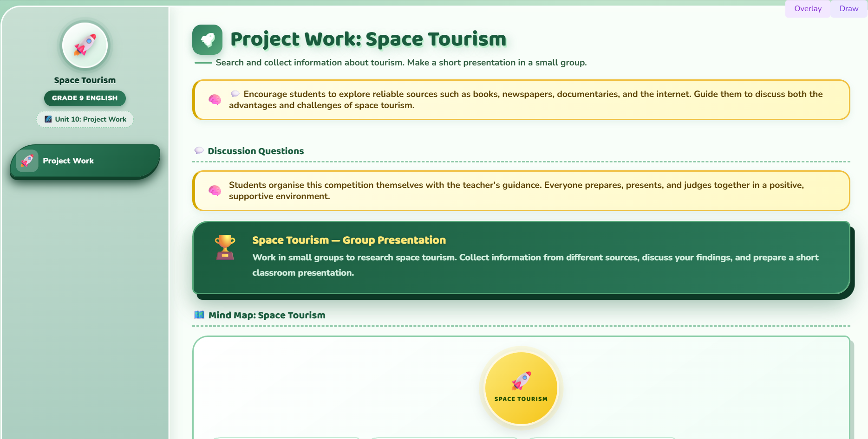
Task: Click the subtitle about collecting tourism information
Action: click(401, 63)
